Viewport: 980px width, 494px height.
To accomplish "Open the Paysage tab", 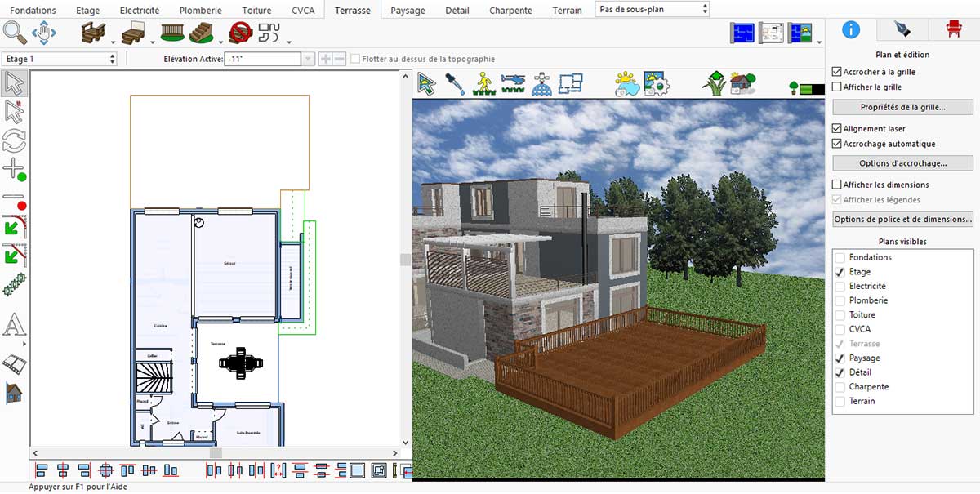I will [408, 11].
